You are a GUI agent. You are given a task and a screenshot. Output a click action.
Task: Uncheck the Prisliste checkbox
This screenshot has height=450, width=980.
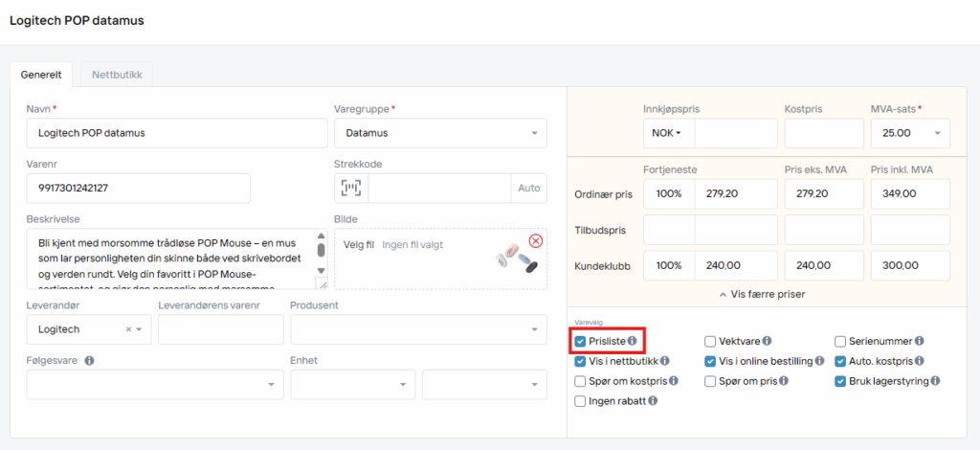(581, 340)
